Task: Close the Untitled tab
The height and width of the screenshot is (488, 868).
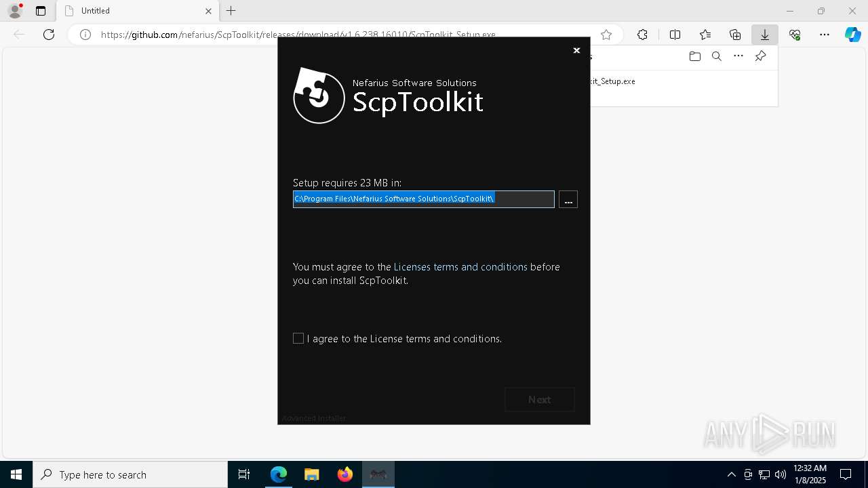Action: point(208,11)
